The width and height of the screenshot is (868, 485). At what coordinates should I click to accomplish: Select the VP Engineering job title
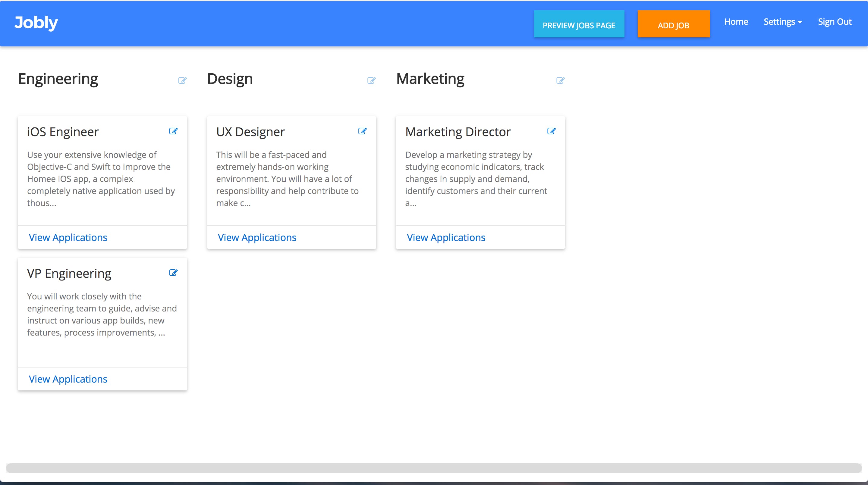(x=69, y=273)
